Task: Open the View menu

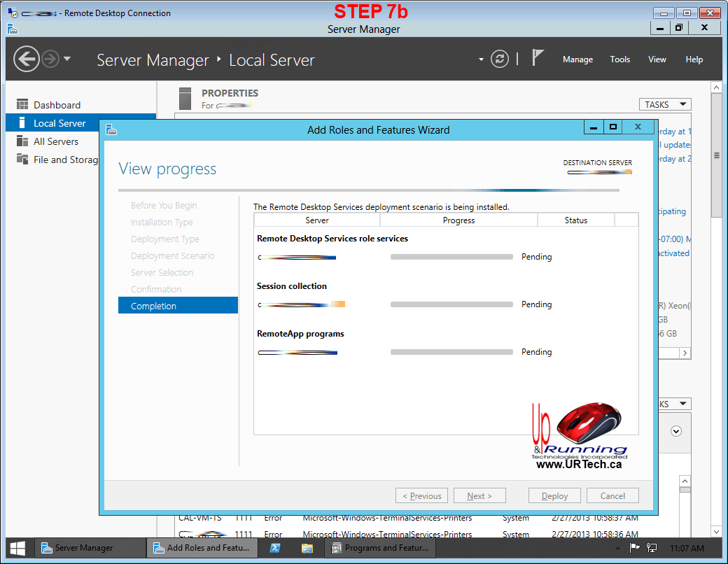Action: [657, 59]
